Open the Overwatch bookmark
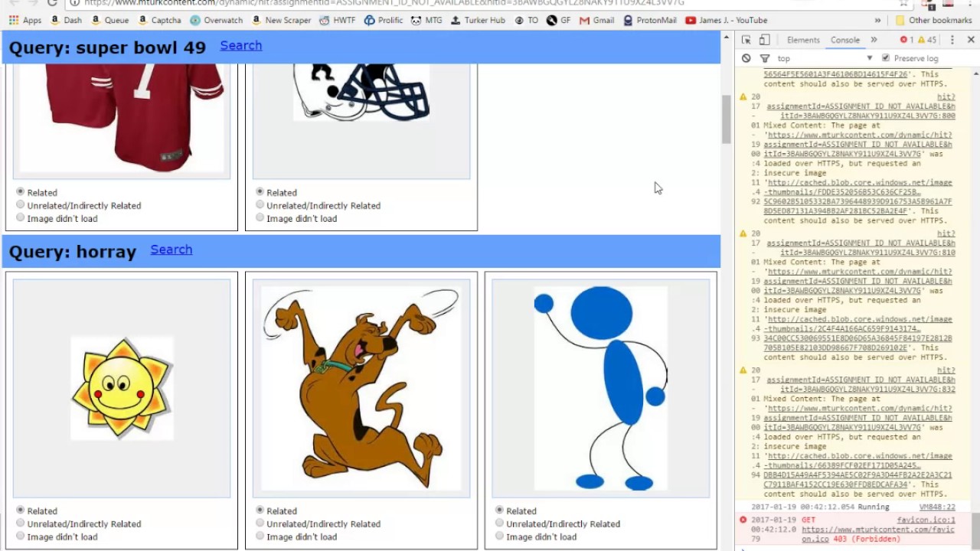Screen dimensions: 980x551 (x=217, y=21)
